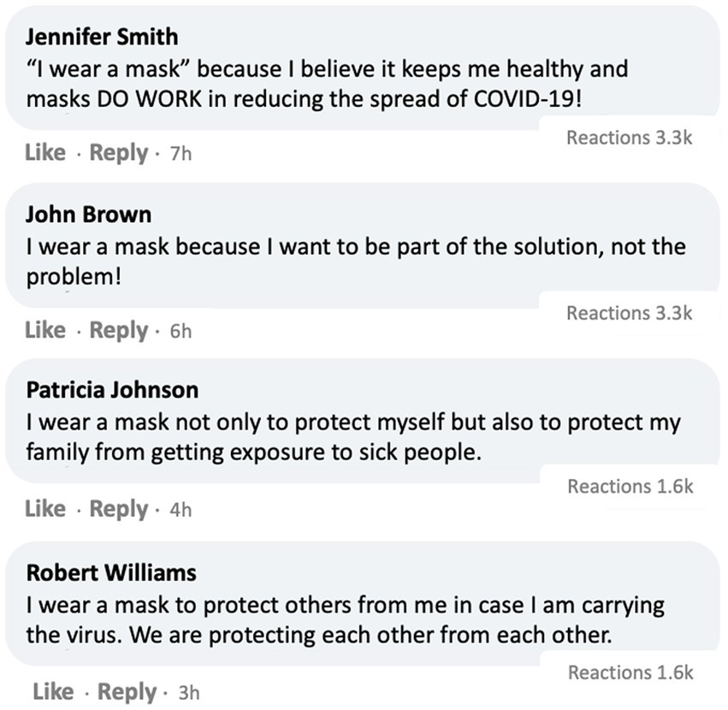Click the 6h timestamp on John's comment
Screen dimensions: 728x710
point(181,332)
